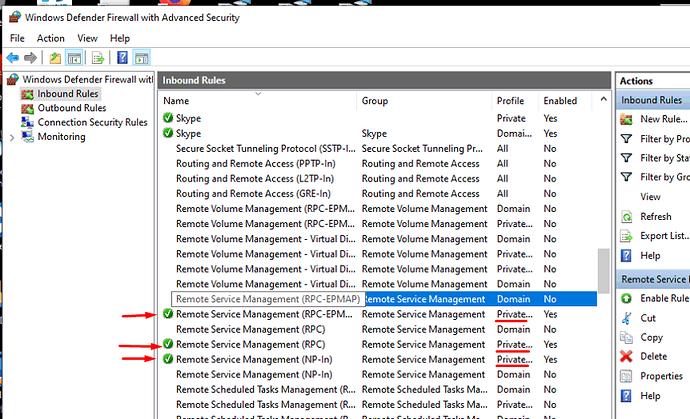690x419 pixels.
Task: Select the enabled Remote Service Management (RPC) Private rule
Action: pos(250,345)
